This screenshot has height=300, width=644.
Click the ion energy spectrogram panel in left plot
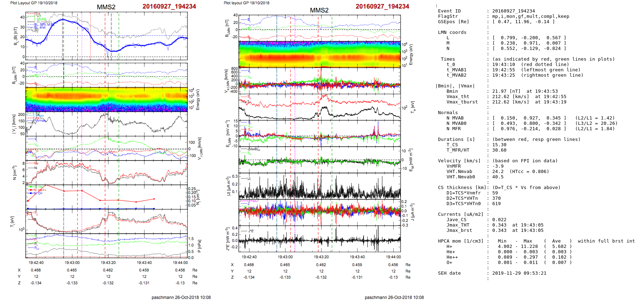coord(106,100)
